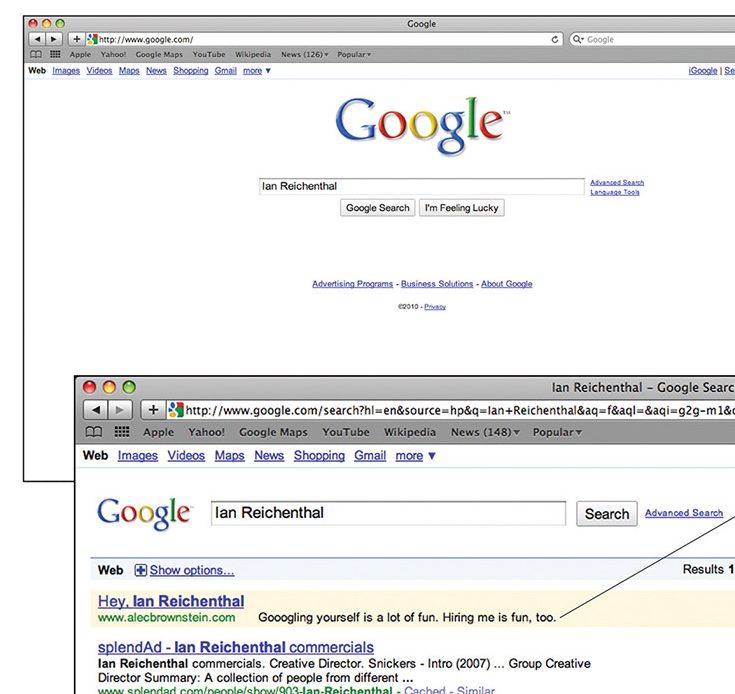Open Advanced Search on the results page
The image size is (735, 694).
pyautogui.click(x=683, y=513)
